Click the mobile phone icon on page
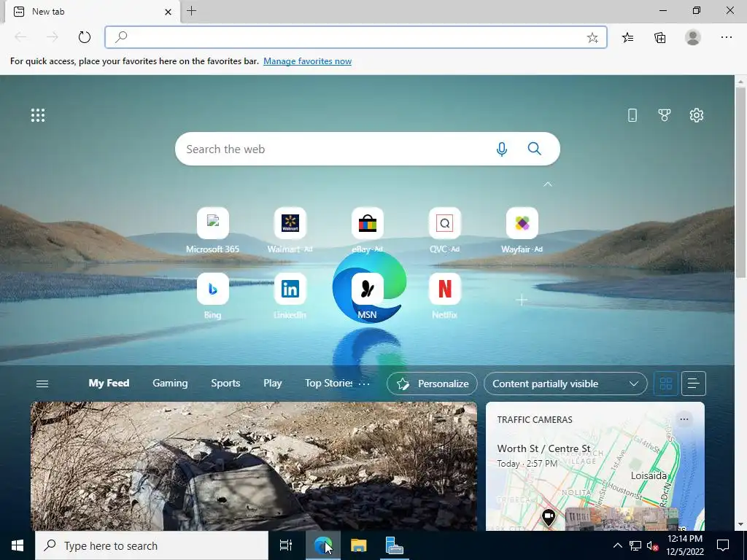Image resolution: width=747 pixels, height=560 pixels. pyautogui.click(x=632, y=115)
